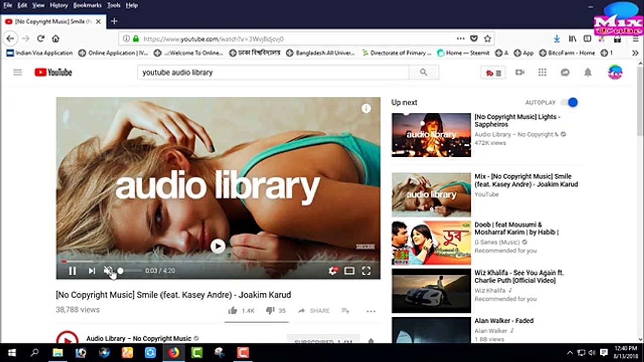Enter fullscreen video mode
The height and width of the screenshot is (362, 644).
click(x=366, y=271)
